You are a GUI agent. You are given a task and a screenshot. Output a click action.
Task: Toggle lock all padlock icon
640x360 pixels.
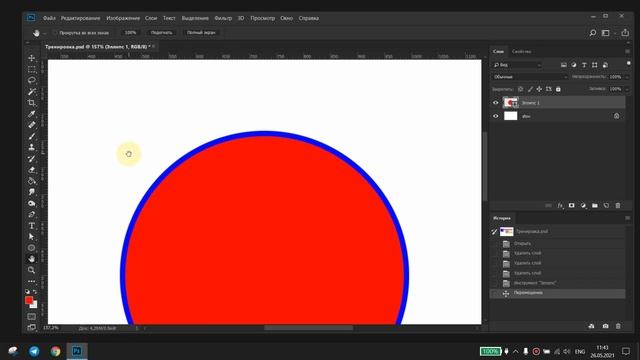558,89
